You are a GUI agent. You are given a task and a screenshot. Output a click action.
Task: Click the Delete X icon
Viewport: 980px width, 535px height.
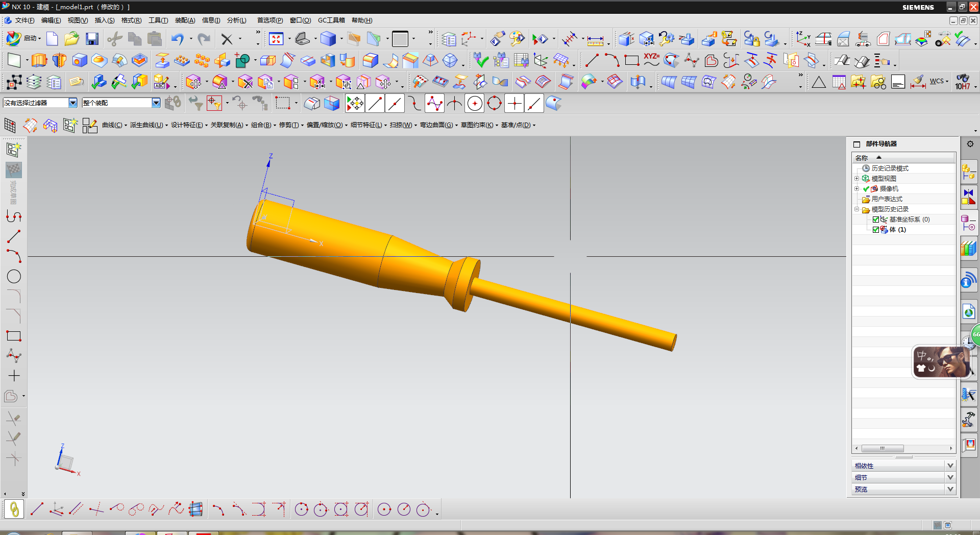point(227,39)
